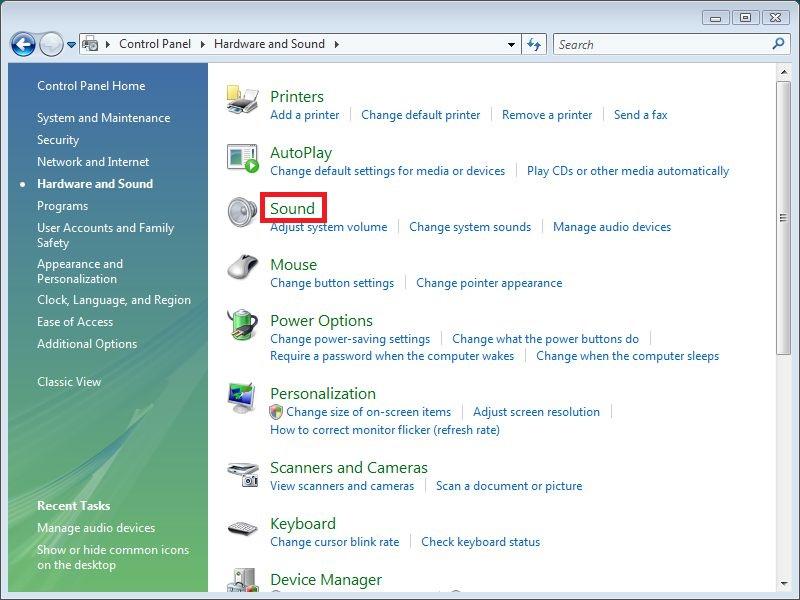Expand the root breadcrumb arrow before Control Panel
Viewport: 800px width, 600px height.
pyautogui.click(x=108, y=44)
